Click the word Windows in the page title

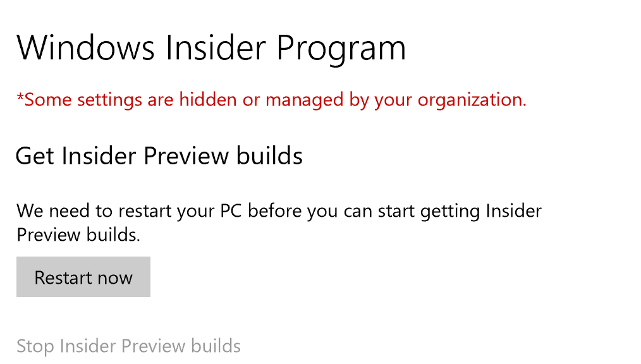(x=85, y=48)
